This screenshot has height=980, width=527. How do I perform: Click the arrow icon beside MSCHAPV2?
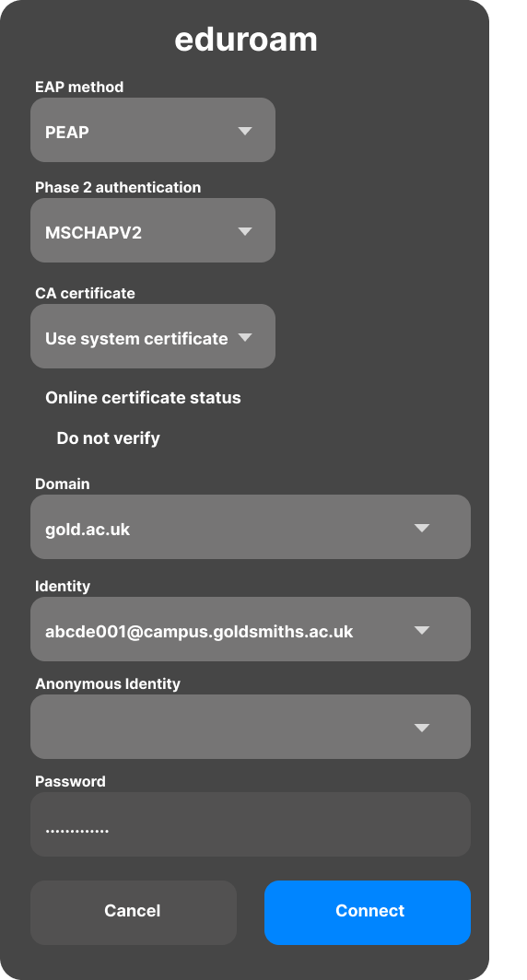tap(245, 231)
